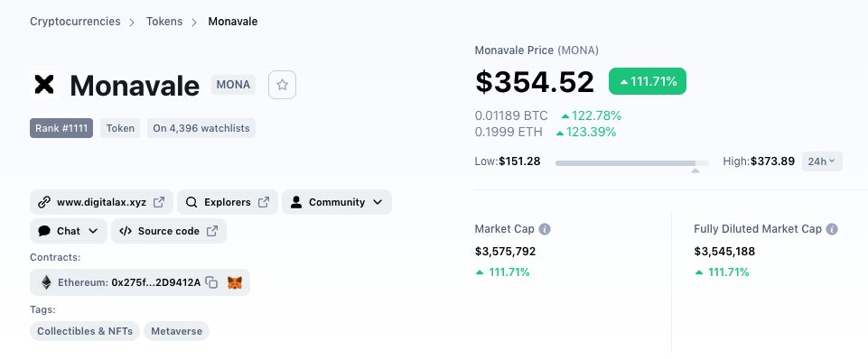Show Market Cap info tooltip icon
Viewport: 868px width, 359px height.
(x=545, y=229)
